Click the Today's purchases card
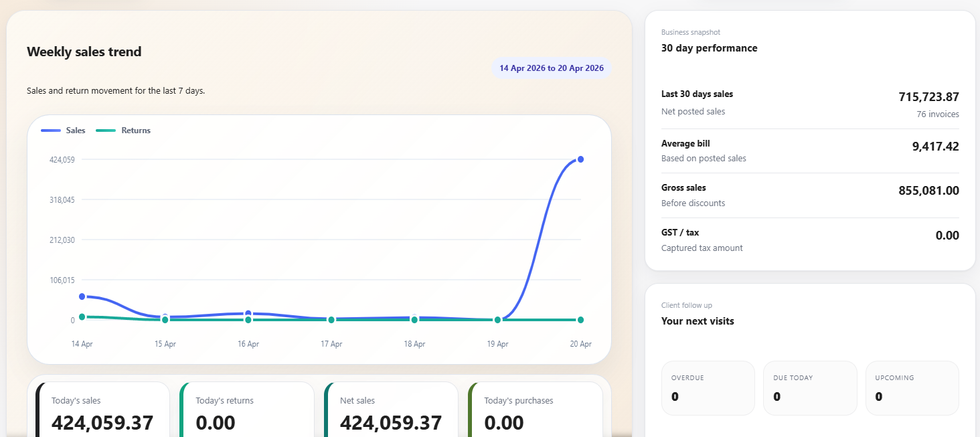 pyautogui.click(x=536, y=410)
